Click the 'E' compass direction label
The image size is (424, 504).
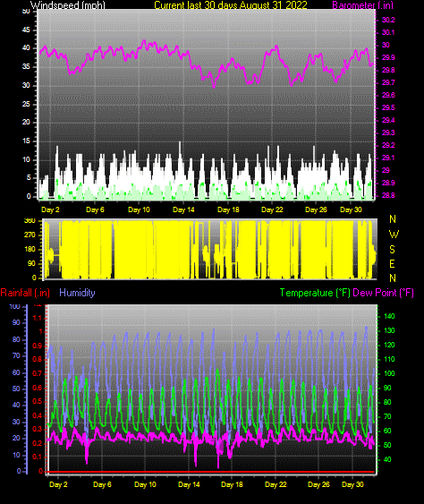[x=392, y=264]
